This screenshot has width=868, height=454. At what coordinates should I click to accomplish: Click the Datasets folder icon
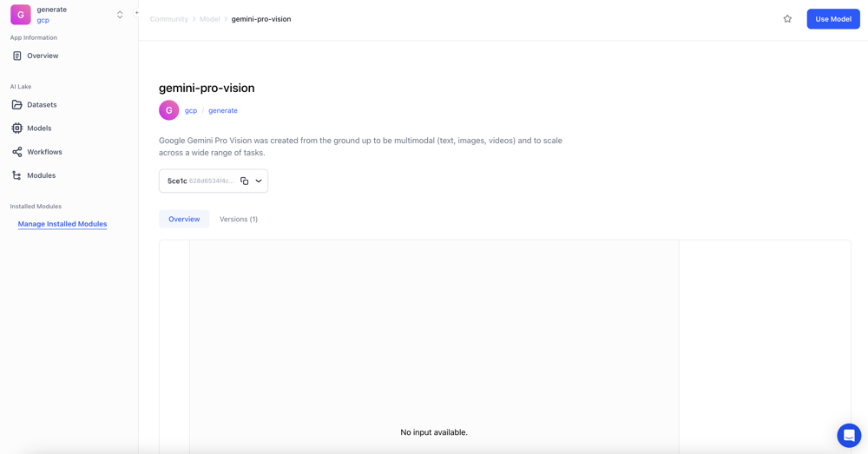click(17, 105)
